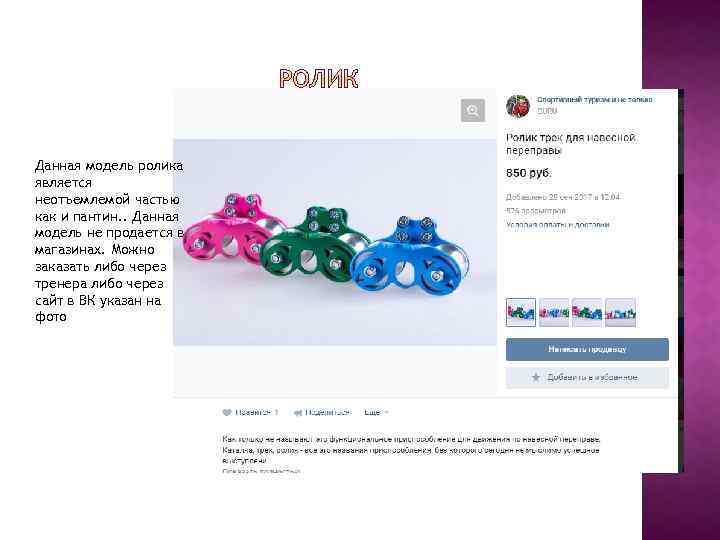This screenshot has height=540, width=720.
Task: Click the 850 руб. price text
Action: coord(529,173)
